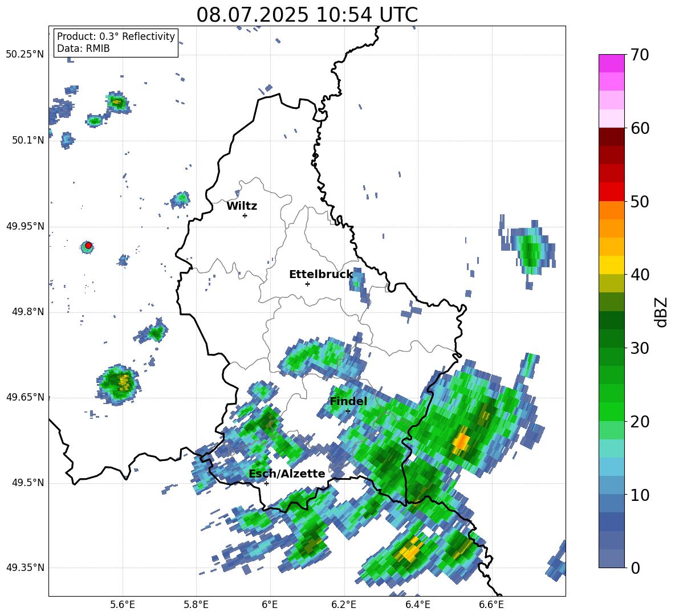The width and height of the screenshot is (675, 616).
Task: Click the colorbar 40 tick label
Action: (640, 275)
